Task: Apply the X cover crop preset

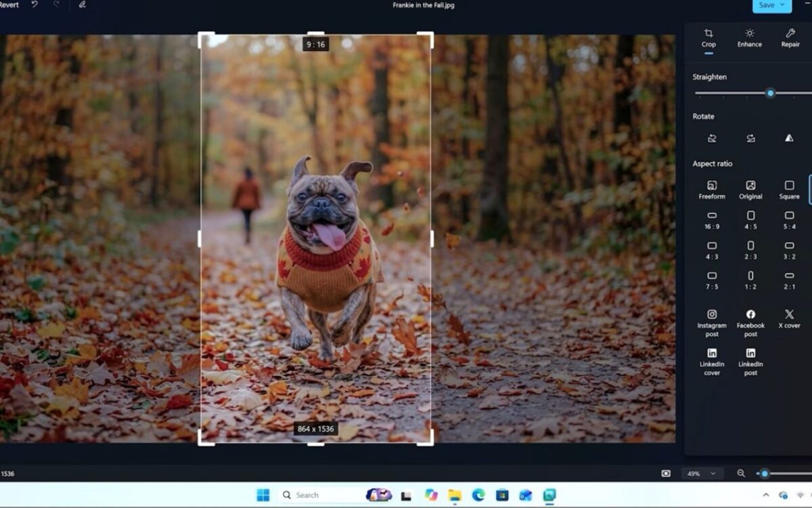Action: (x=789, y=318)
